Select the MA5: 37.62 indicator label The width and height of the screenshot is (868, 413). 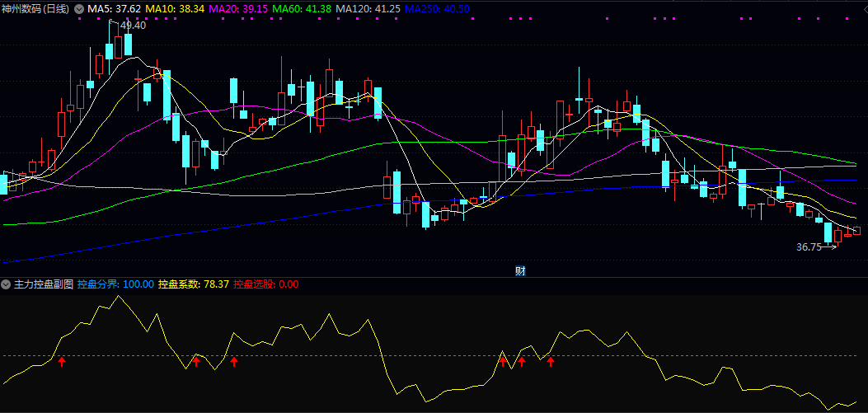114,9
